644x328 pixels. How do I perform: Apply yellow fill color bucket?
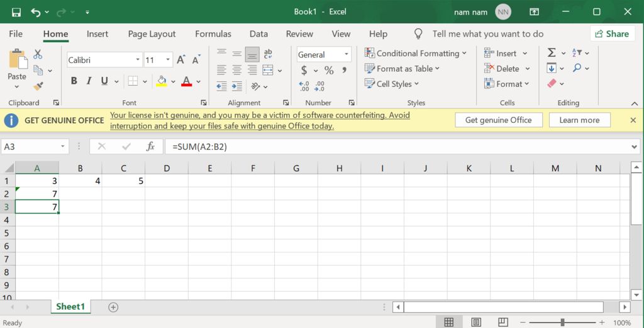[162, 81]
